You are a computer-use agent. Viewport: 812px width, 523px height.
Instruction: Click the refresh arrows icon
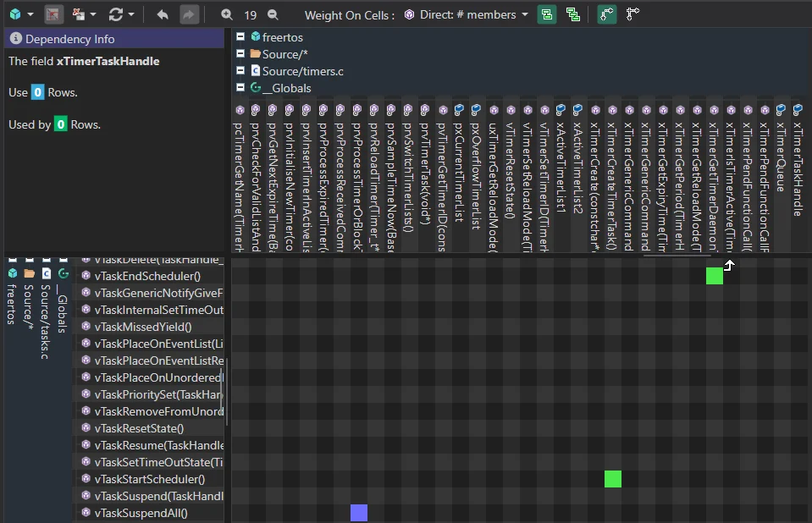point(115,14)
